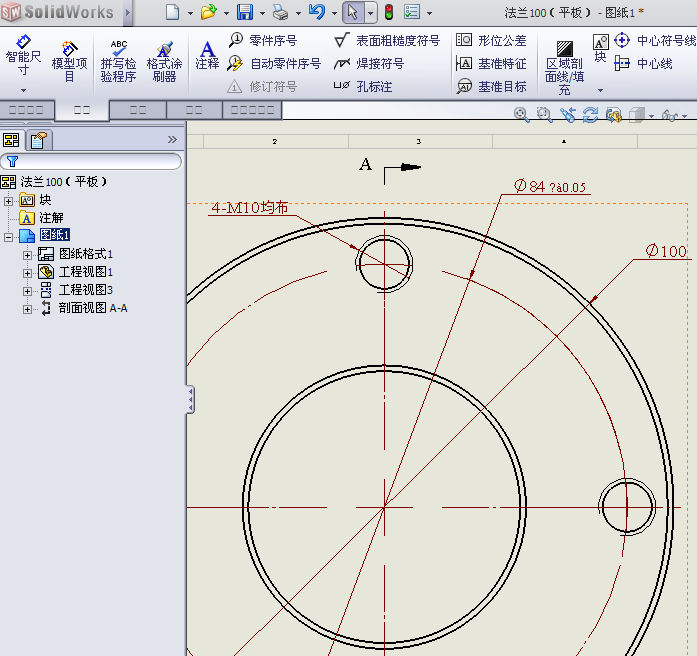Screen dimensions: 697x656
Task: Click the Zoom to Fit magnifier icon
Action: (x=521, y=115)
